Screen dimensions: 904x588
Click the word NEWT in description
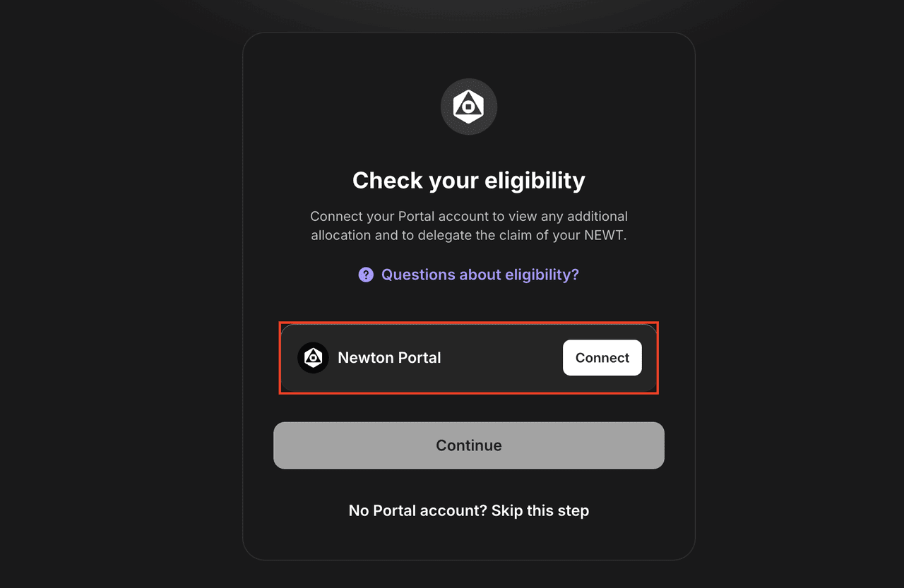coord(605,235)
